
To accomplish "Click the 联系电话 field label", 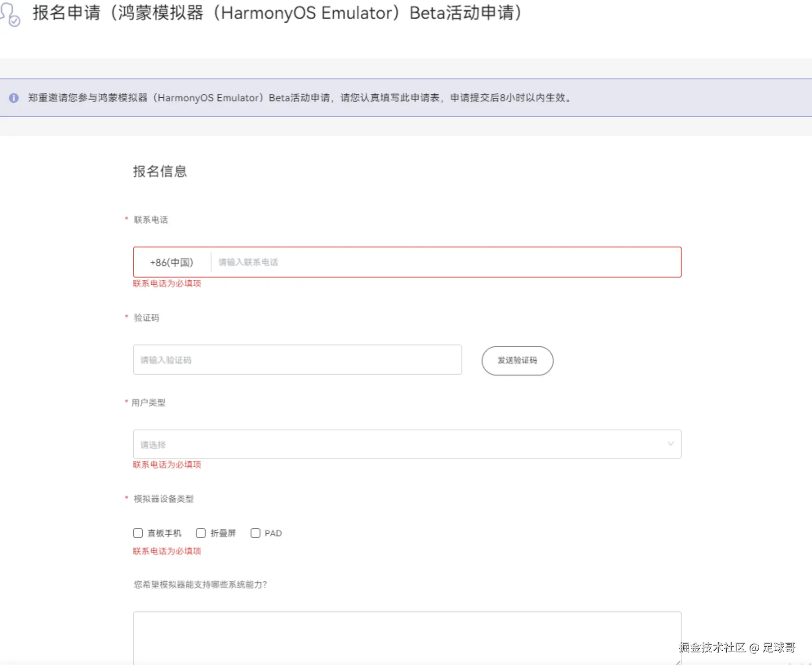I will point(151,220).
